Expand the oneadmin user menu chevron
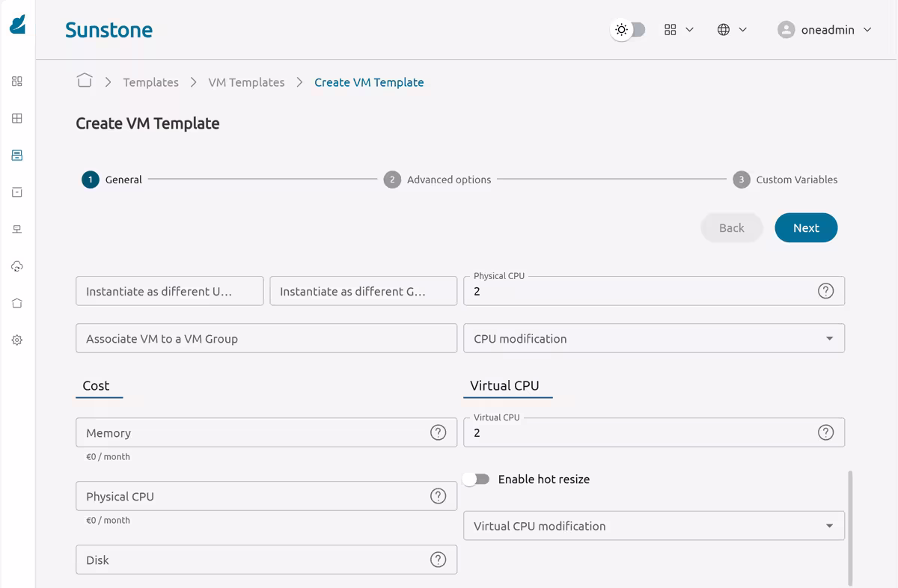 click(x=867, y=30)
